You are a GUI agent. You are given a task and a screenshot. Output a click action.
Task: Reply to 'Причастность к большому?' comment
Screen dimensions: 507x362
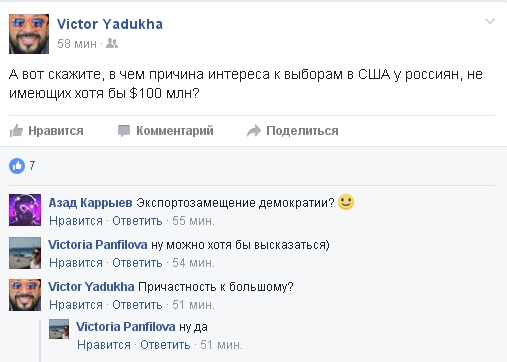click(137, 305)
